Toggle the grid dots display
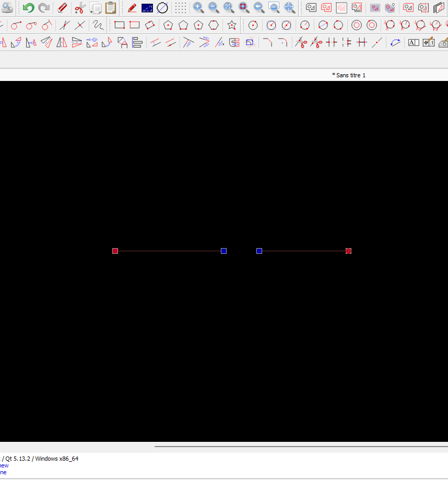The height and width of the screenshot is (480, 448). pyautogui.click(x=181, y=8)
